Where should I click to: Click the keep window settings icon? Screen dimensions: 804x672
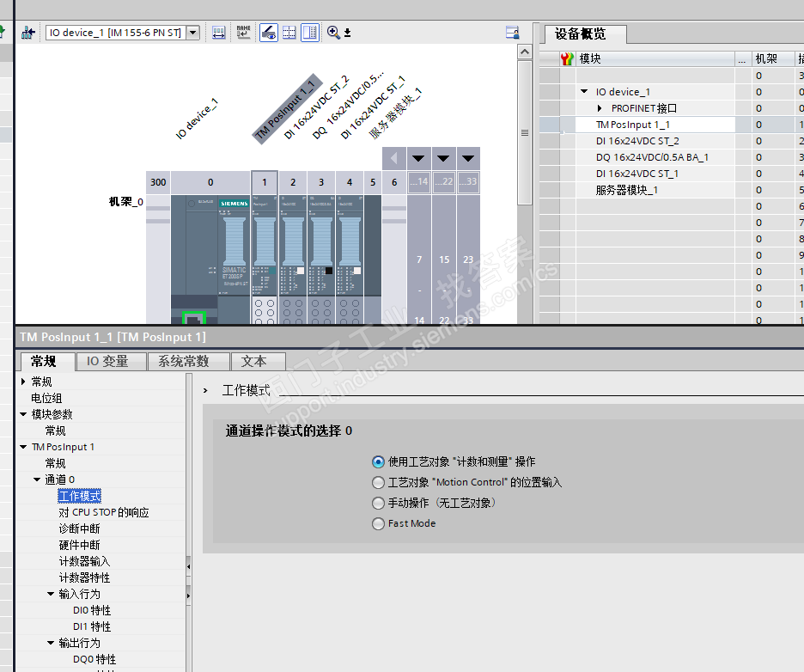(512, 33)
